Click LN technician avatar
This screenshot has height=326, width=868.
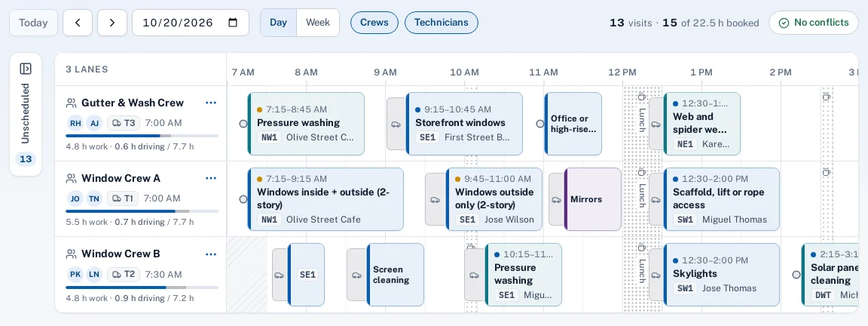tap(94, 274)
